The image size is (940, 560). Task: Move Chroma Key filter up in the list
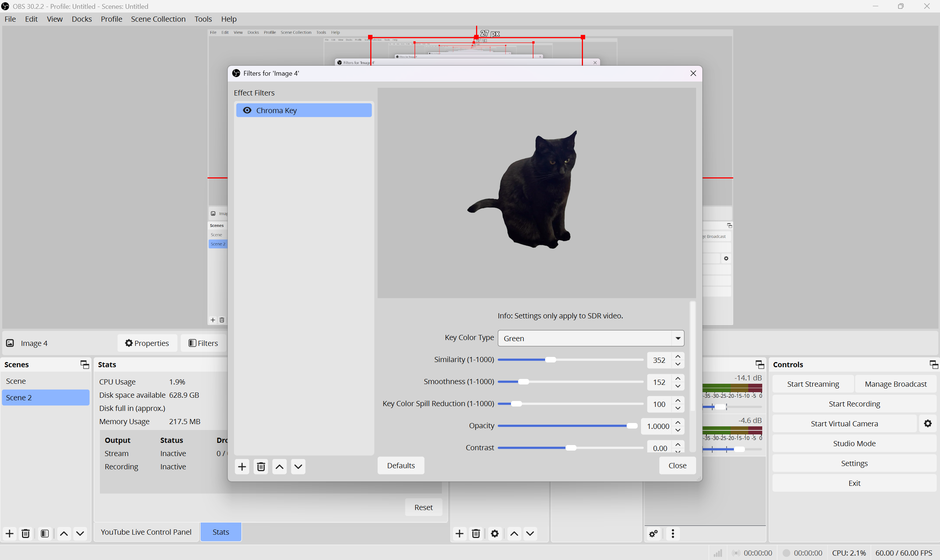pos(280,467)
